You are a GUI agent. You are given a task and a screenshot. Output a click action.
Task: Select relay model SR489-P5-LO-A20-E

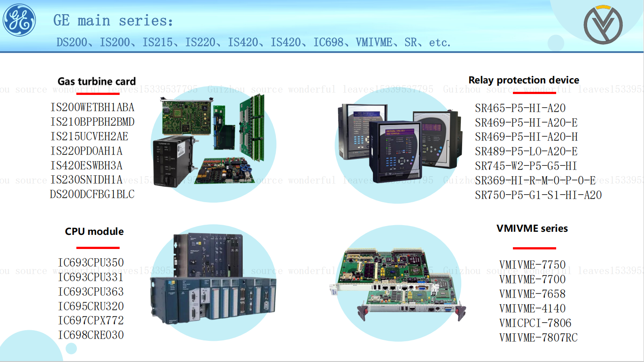pyautogui.click(x=526, y=151)
